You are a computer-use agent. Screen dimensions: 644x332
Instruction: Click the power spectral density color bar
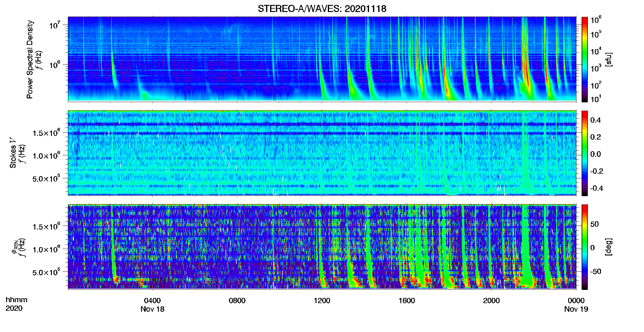pos(585,59)
